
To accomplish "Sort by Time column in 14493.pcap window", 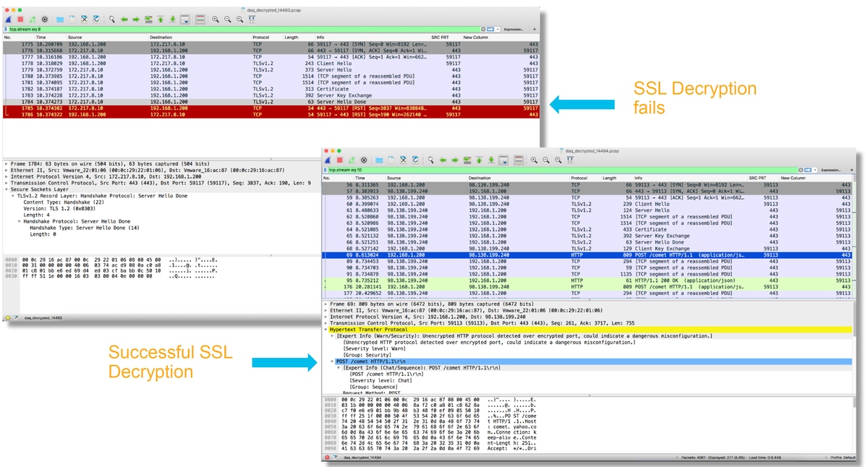I will click(41, 37).
